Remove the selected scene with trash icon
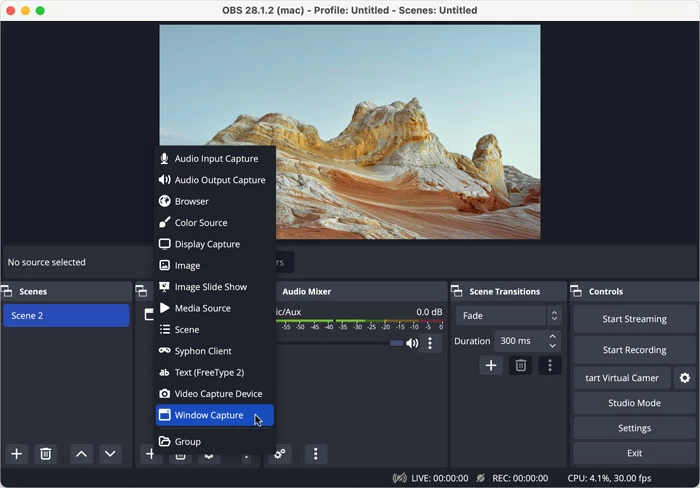 [45, 454]
